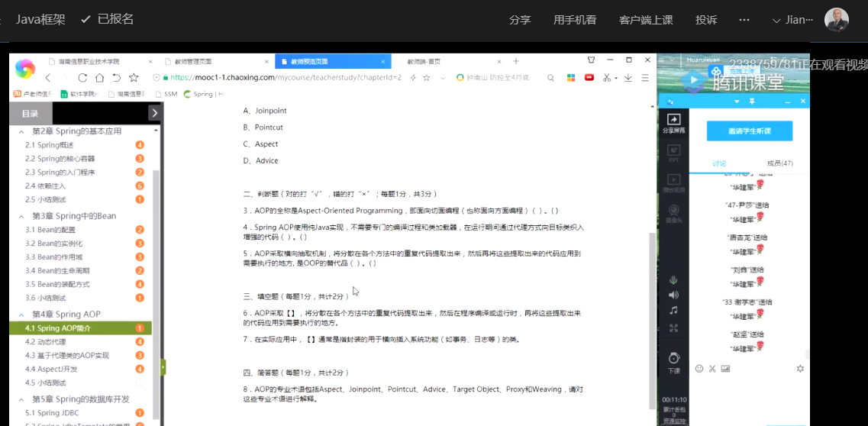This screenshot has width=868, height=426.
Task: Open the colorful apps grid extension icon
Action: click(571, 78)
